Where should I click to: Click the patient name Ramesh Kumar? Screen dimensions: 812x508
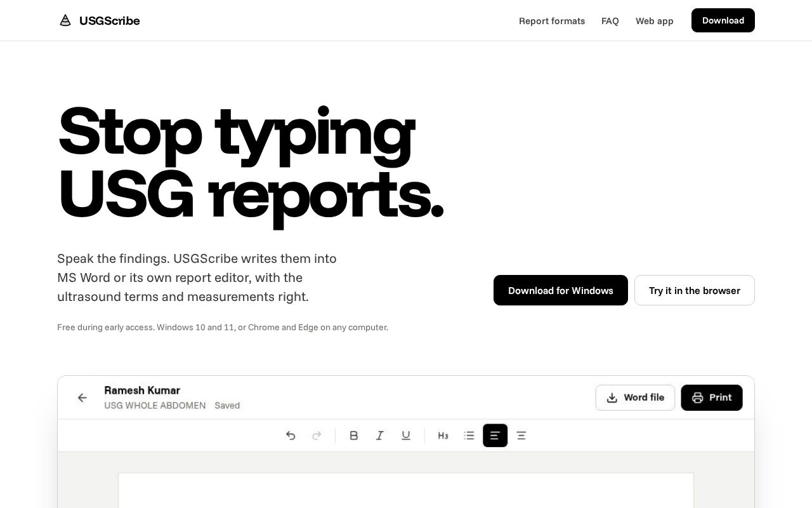click(142, 391)
